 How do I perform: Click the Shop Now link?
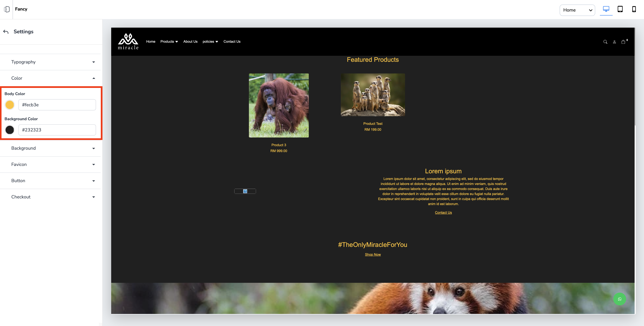pyautogui.click(x=372, y=254)
